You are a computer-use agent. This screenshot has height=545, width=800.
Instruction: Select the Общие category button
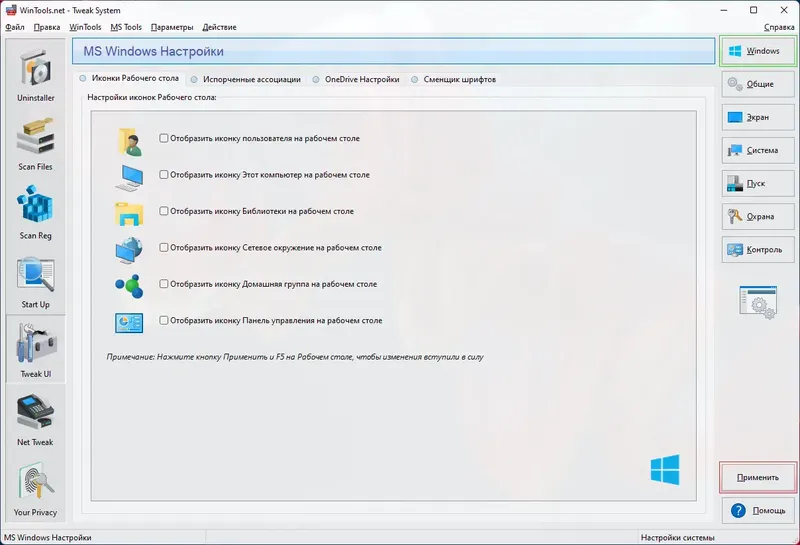[758, 84]
